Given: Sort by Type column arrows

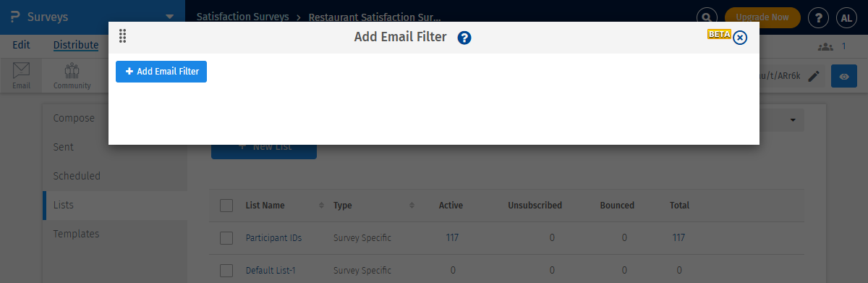Looking at the screenshot, I should (x=412, y=206).
